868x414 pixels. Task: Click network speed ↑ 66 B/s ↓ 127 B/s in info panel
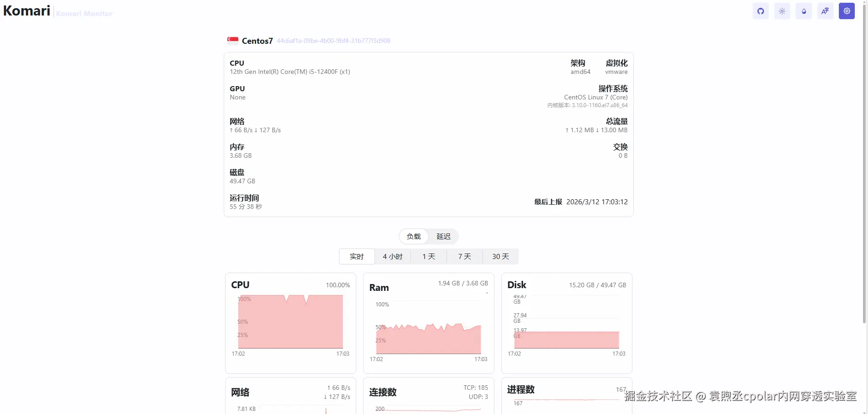[x=255, y=130]
